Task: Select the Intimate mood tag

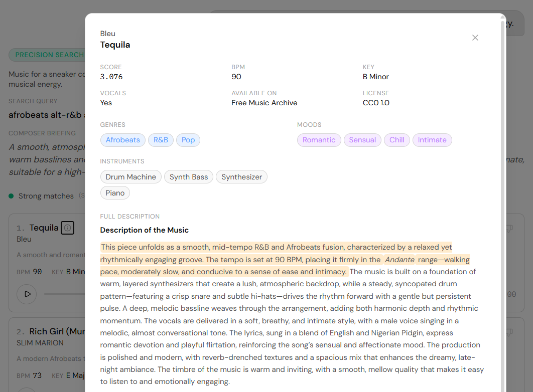Action: [x=432, y=140]
